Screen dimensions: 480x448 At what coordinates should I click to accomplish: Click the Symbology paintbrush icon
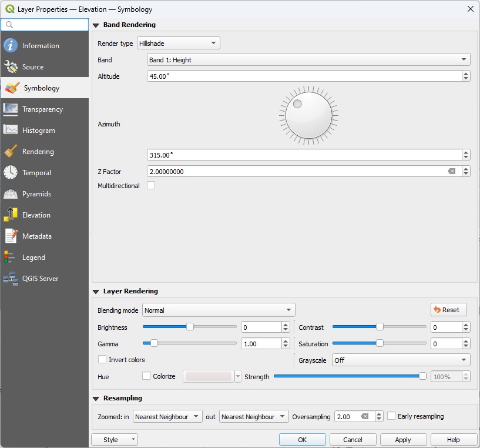coord(11,88)
